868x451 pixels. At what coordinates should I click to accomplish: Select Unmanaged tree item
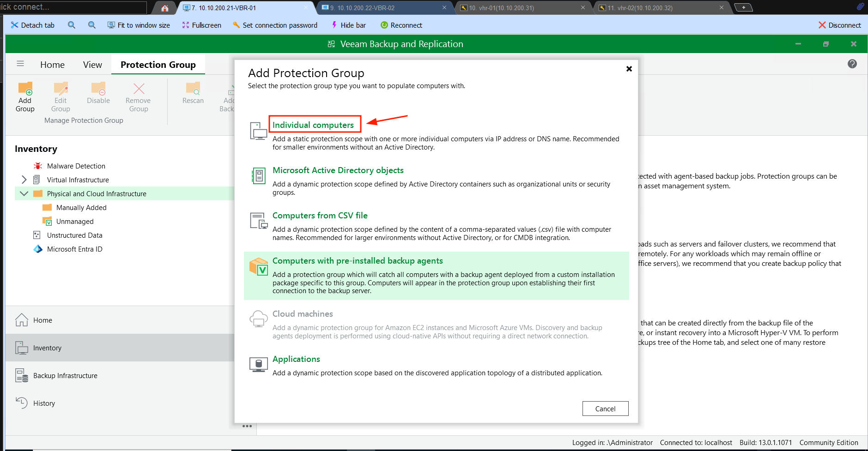pyautogui.click(x=75, y=221)
